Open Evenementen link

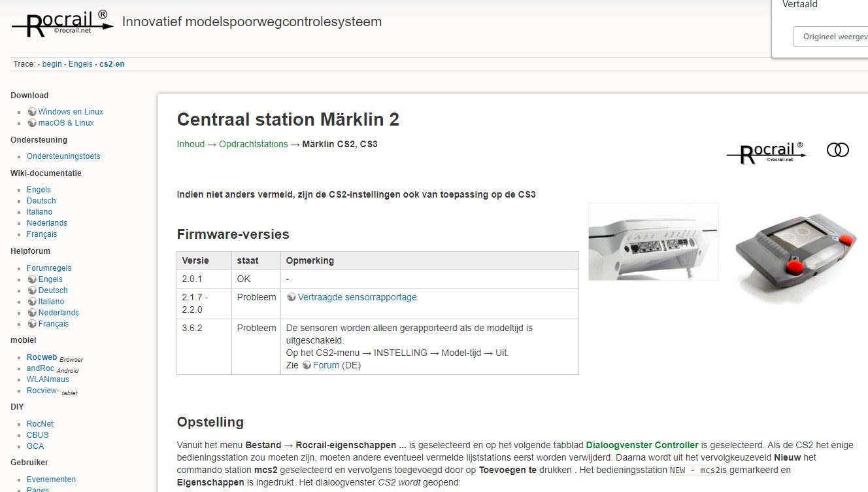[x=51, y=480]
